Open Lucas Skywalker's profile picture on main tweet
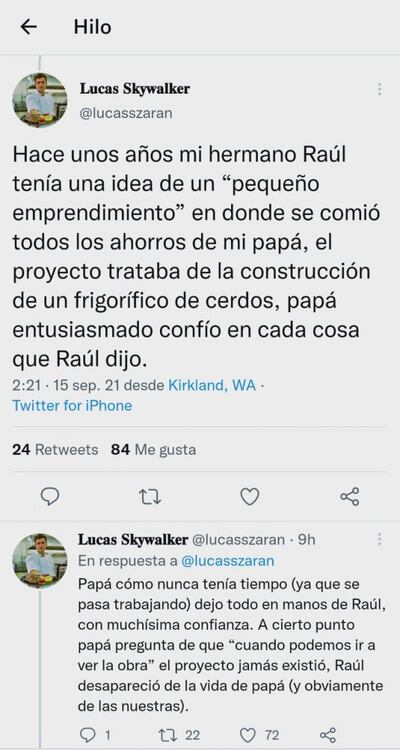Viewport: 400px width, 750px height. (40, 100)
